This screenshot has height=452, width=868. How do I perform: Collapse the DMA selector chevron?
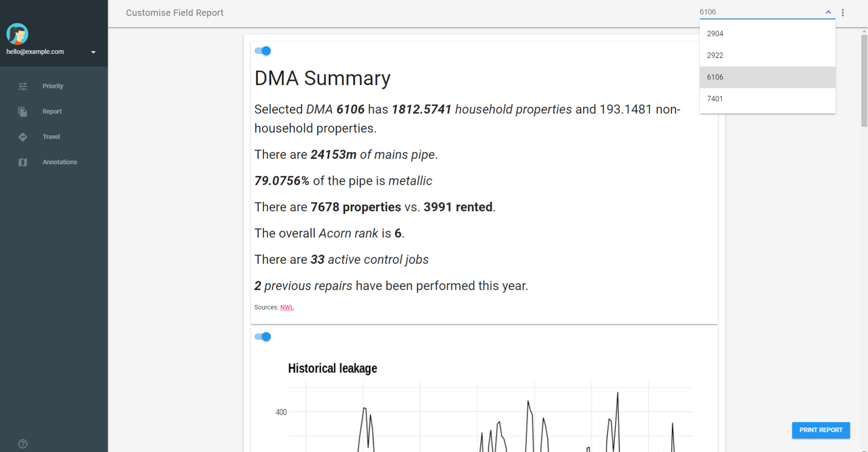(828, 12)
